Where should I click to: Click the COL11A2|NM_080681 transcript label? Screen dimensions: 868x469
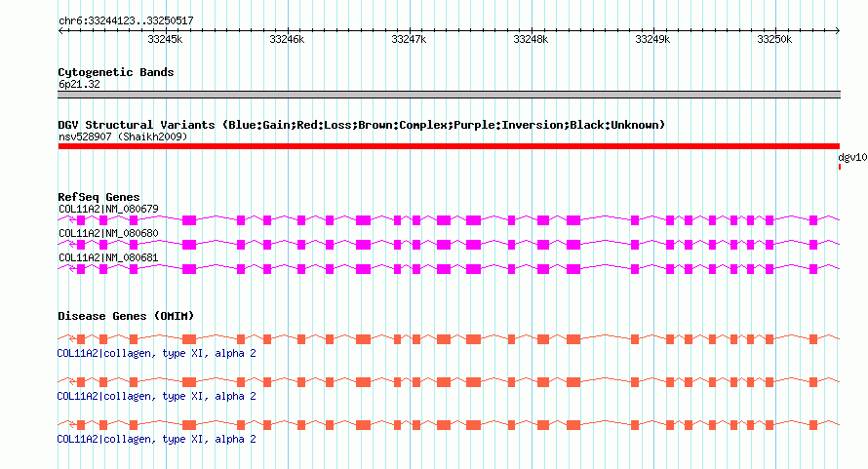[108, 258]
